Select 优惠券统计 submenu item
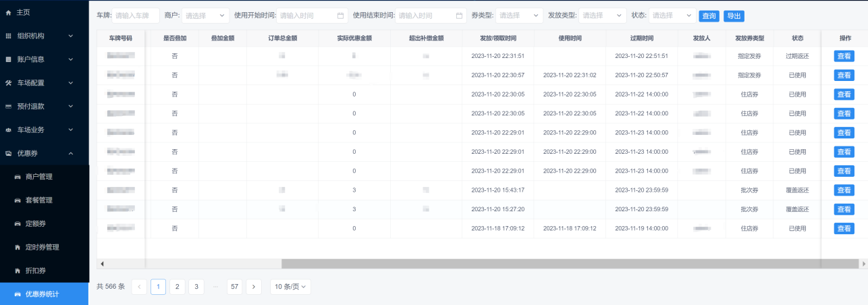Viewport: 868px width, 305px height. 44,294
